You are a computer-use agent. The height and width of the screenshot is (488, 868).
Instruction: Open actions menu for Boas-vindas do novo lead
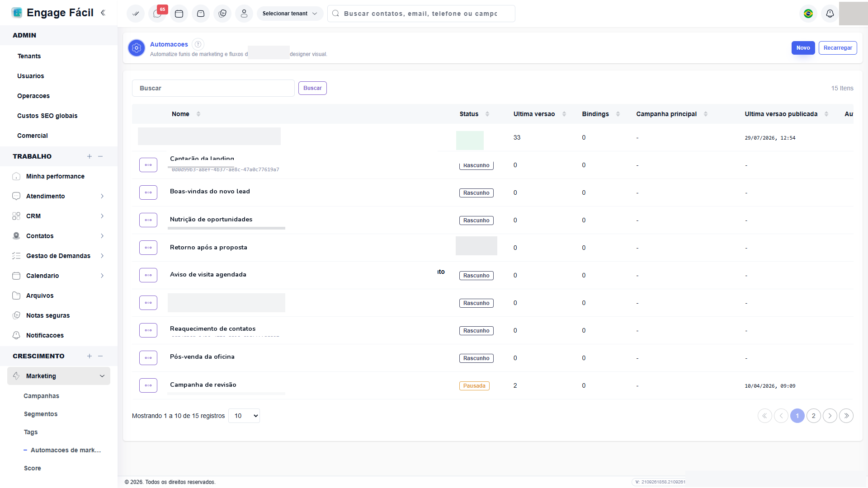click(x=148, y=192)
